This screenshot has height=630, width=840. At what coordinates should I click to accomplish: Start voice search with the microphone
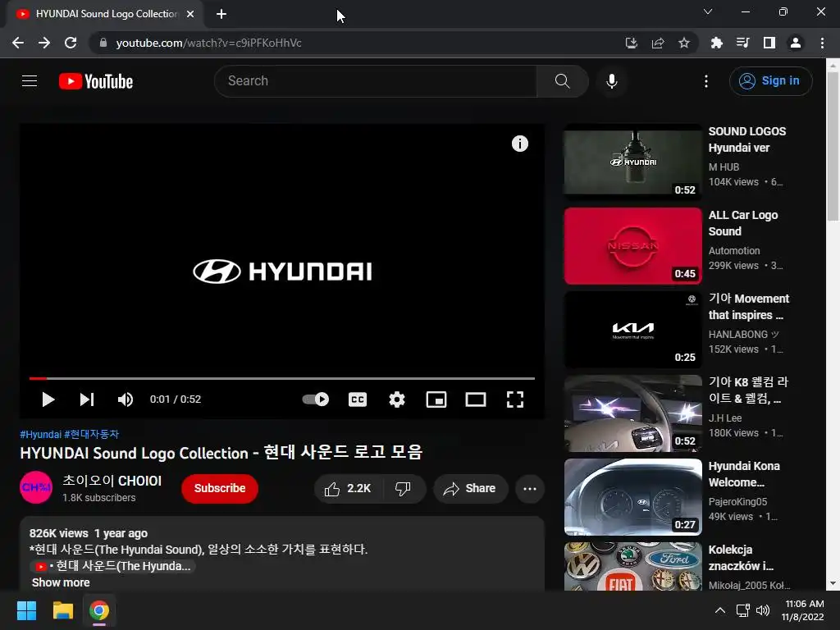coord(612,81)
